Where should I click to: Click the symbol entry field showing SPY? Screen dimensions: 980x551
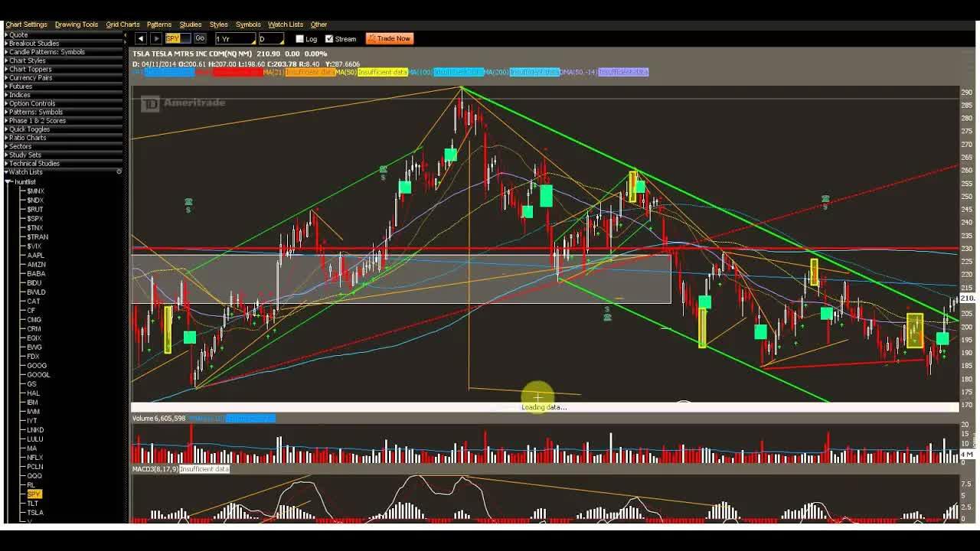[x=178, y=39]
